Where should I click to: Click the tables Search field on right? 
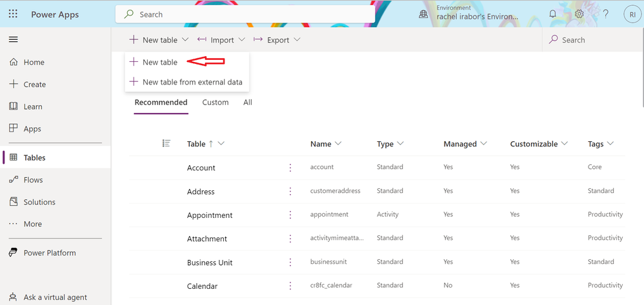[592, 40]
